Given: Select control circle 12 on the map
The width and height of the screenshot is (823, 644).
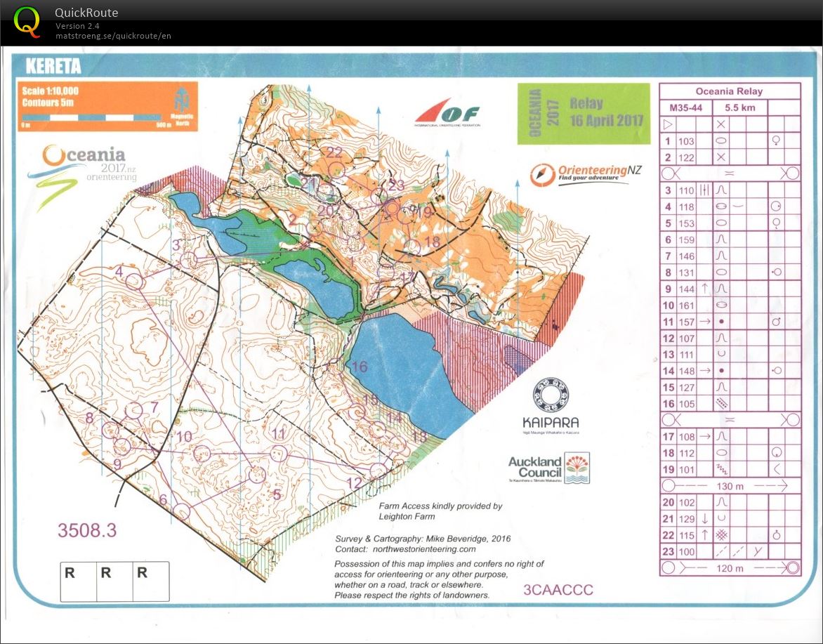Looking at the screenshot, I should tap(378, 470).
